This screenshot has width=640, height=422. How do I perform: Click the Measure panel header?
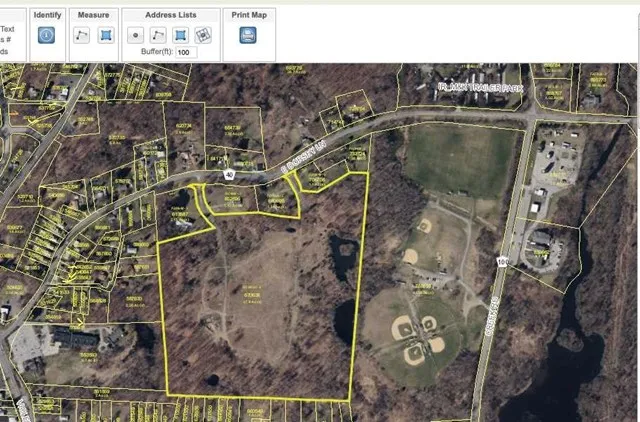[95, 16]
